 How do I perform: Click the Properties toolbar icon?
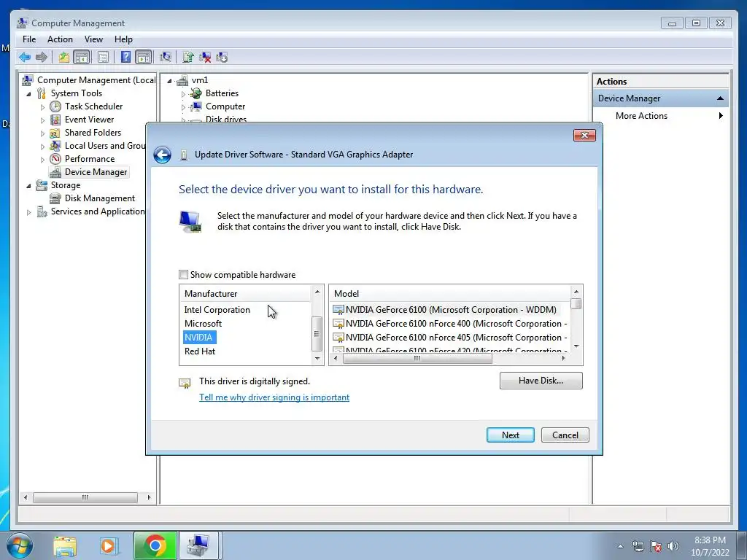(x=103, y=58)
